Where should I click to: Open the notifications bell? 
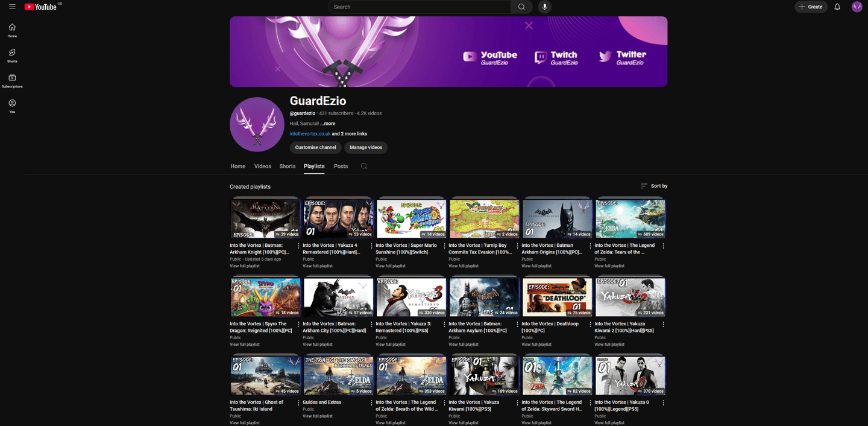click(x=837, y=7)
